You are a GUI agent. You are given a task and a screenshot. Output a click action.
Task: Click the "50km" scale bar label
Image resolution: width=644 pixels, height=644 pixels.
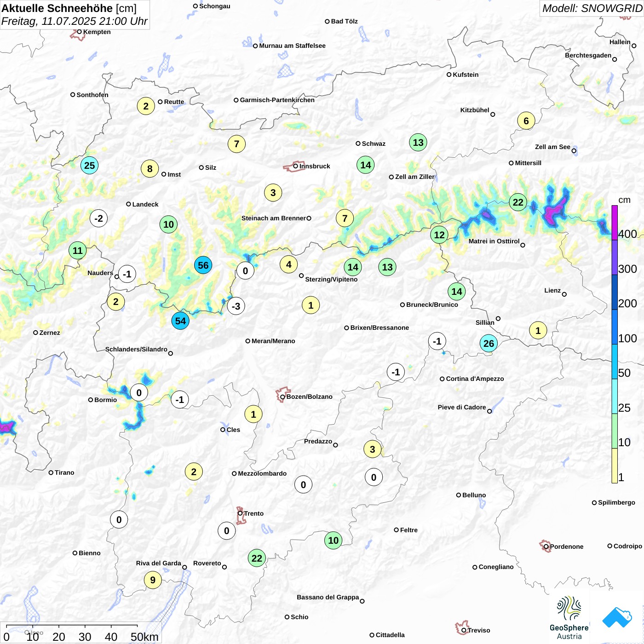tap(144, 637)
